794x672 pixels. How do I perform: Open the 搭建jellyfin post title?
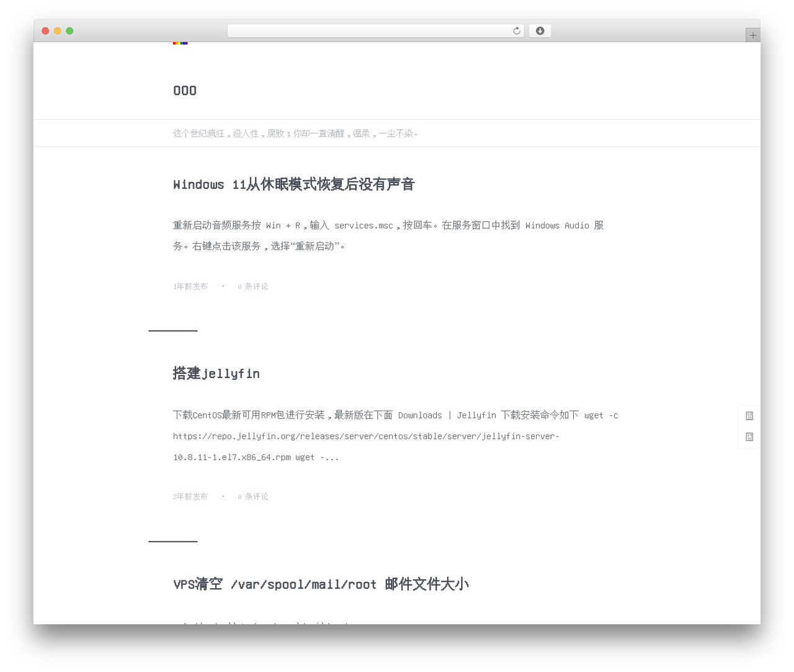point(216,373)
